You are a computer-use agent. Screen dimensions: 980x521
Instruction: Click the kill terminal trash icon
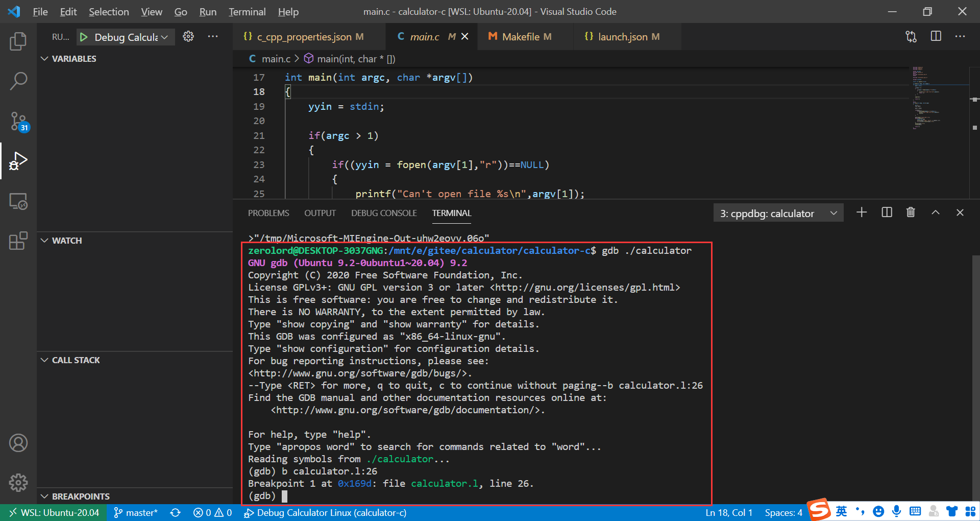pyautogui.click(x=911, y=212)
